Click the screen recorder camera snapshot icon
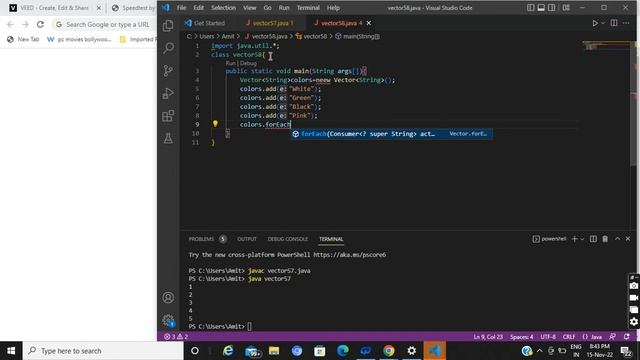This screenshot has width=640, height=360. click(x=634, y=286)
